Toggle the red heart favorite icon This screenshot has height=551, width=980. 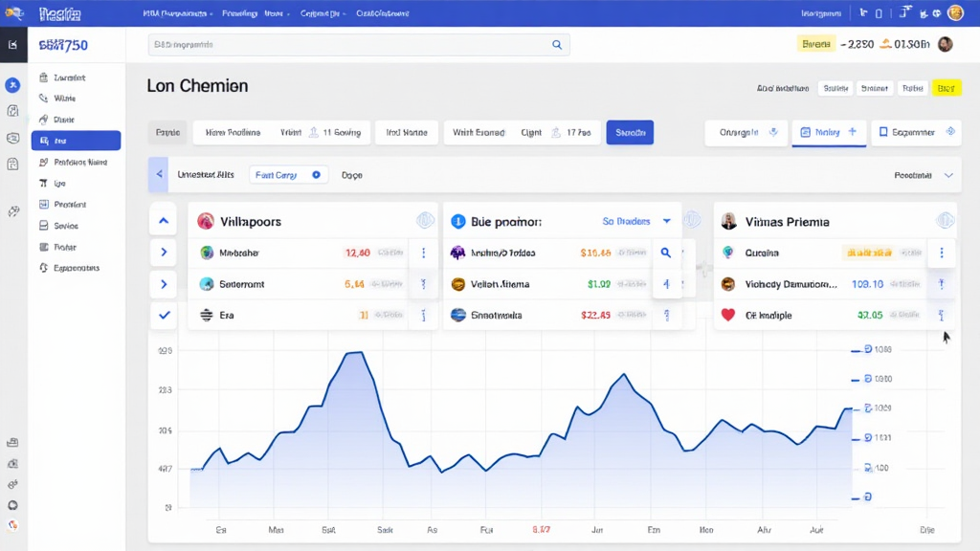[728, 315]
